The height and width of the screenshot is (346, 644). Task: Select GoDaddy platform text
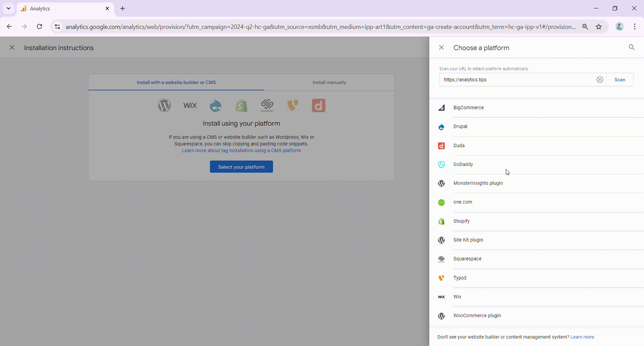(x=463, y=164)
